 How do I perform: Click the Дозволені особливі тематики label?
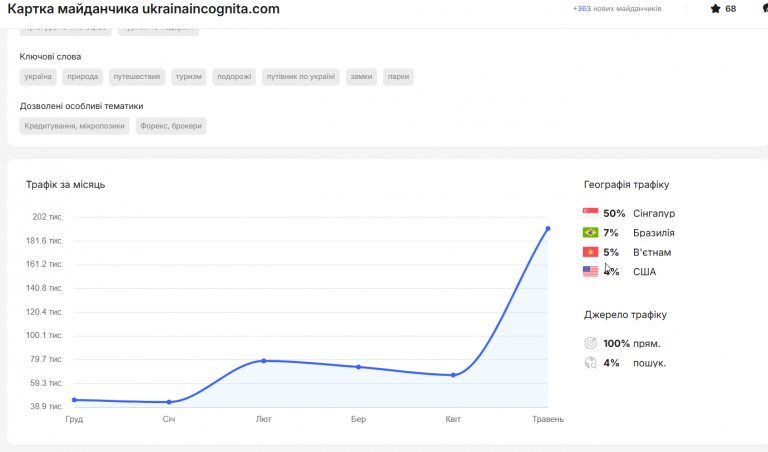click(81, 106)
